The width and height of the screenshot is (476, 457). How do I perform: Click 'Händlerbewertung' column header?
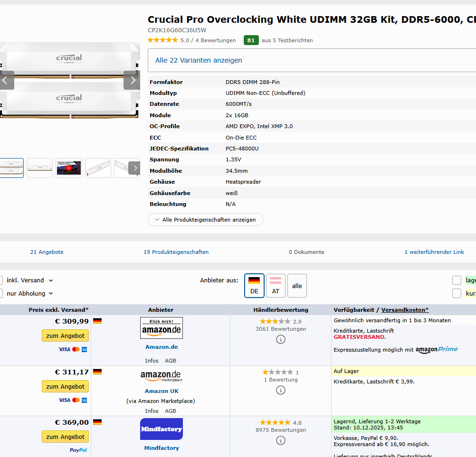tap(281, 310)
